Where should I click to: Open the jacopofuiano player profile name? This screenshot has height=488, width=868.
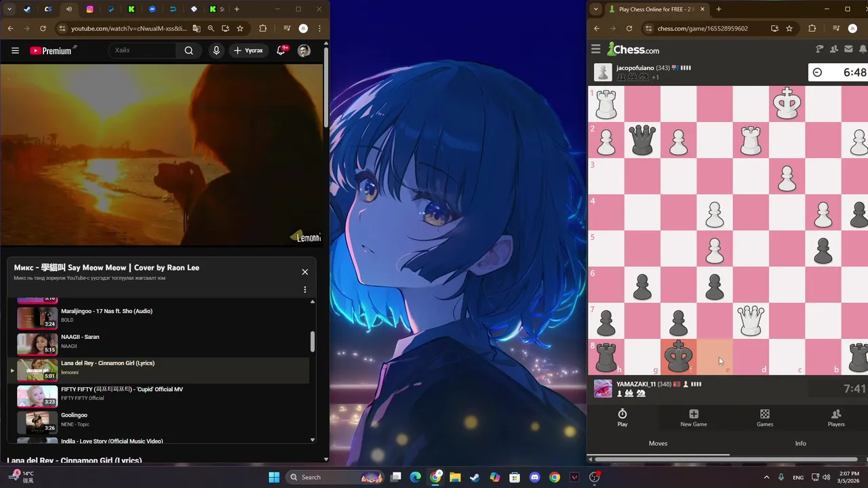pos(635,68)
